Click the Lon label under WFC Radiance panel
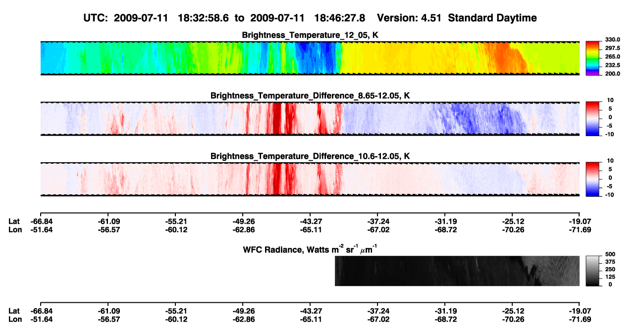Image resolution: width=644 pixels, height=330 pixels. click(x=15, y=319)
